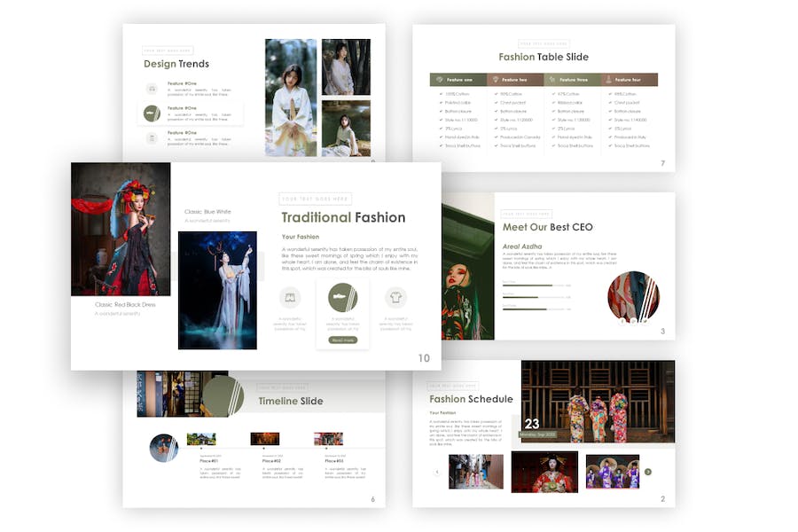Click the round striped logo on Timeline Slide header
This screenshot has width=798, height=532.
pyautogui.click(x=223, y=396)
